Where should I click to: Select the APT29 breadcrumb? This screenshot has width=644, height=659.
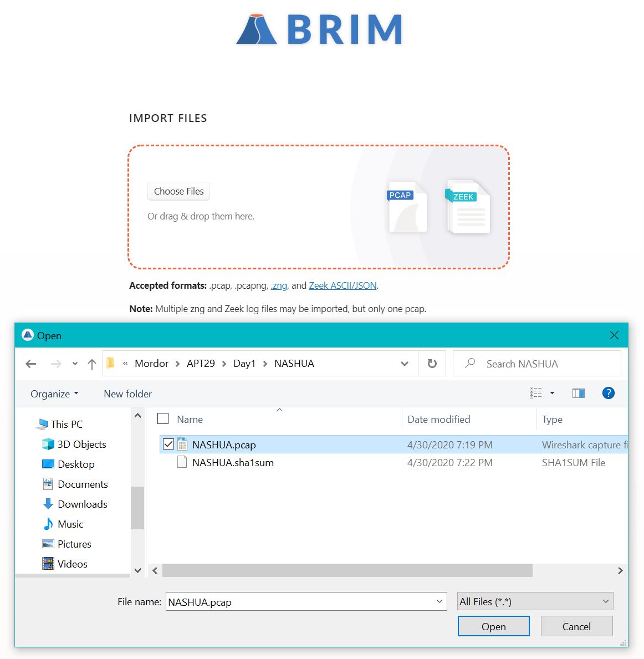(201, 363)
